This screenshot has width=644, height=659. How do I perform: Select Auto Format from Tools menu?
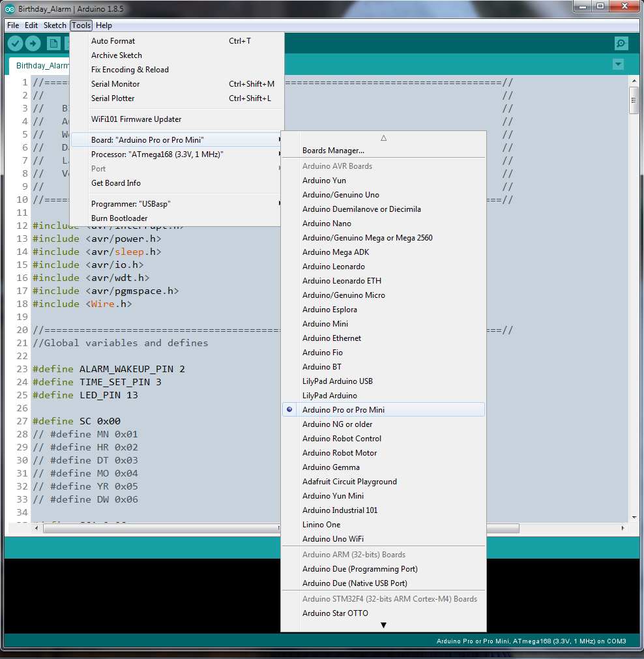click(x=113, y=41)
